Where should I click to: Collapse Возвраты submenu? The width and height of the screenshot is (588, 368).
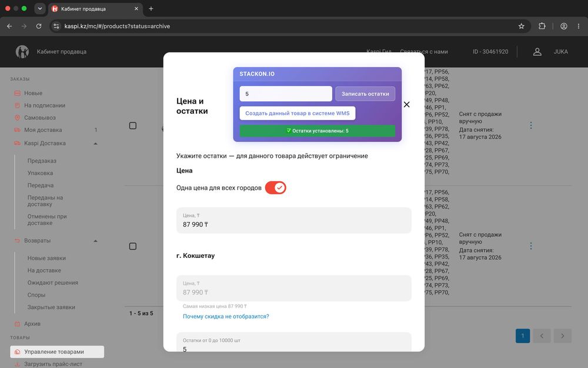95,241
